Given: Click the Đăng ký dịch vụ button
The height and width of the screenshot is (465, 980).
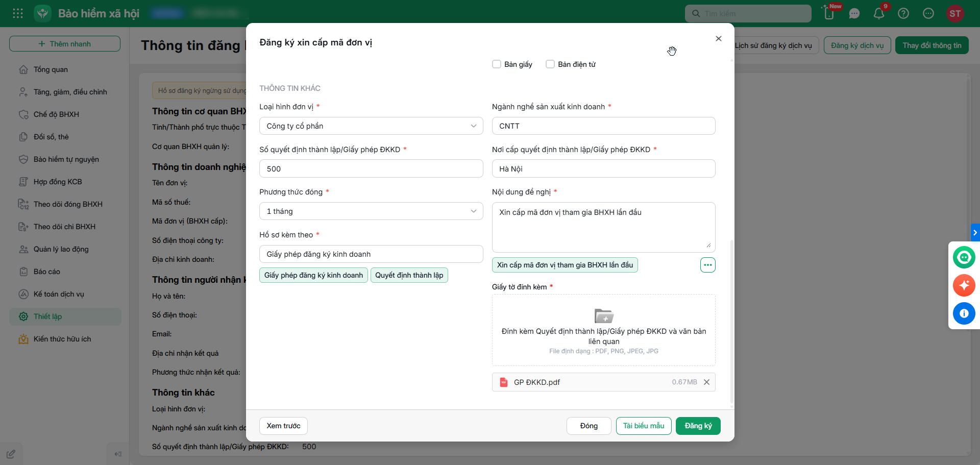Looking at the screenshot, I should 857,45.
